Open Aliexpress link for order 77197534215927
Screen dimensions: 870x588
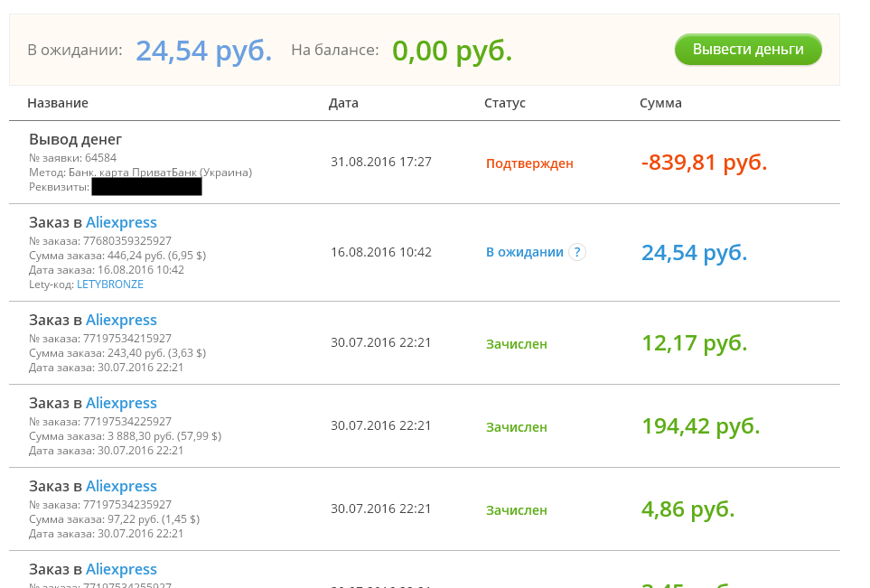click(121, 321)
